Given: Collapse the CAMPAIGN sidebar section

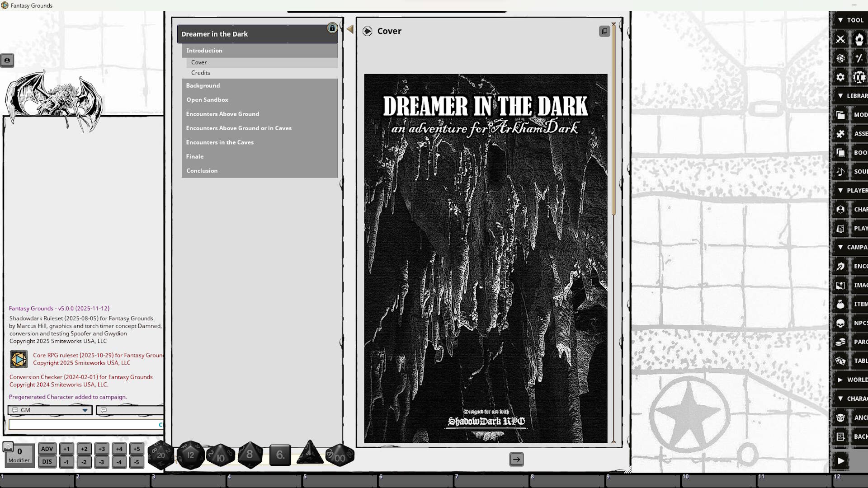Looking at the screenshot, I should 840,247.
